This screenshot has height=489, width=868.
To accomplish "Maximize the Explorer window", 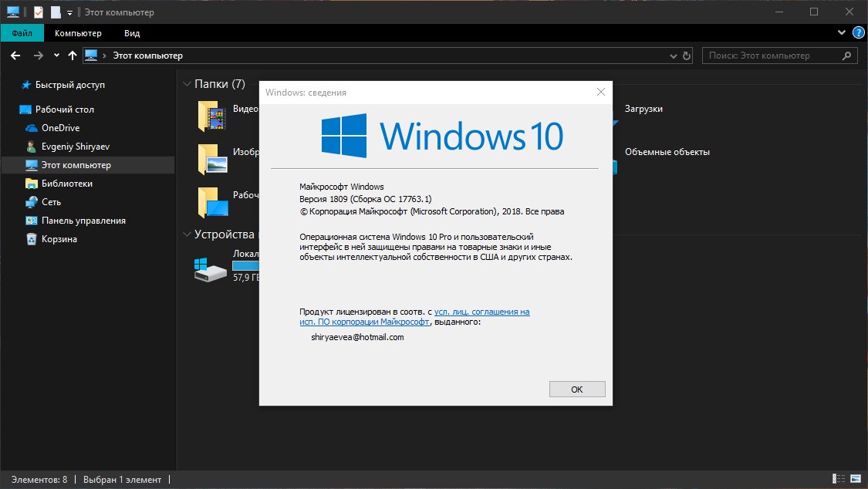I will click(814, 12).
